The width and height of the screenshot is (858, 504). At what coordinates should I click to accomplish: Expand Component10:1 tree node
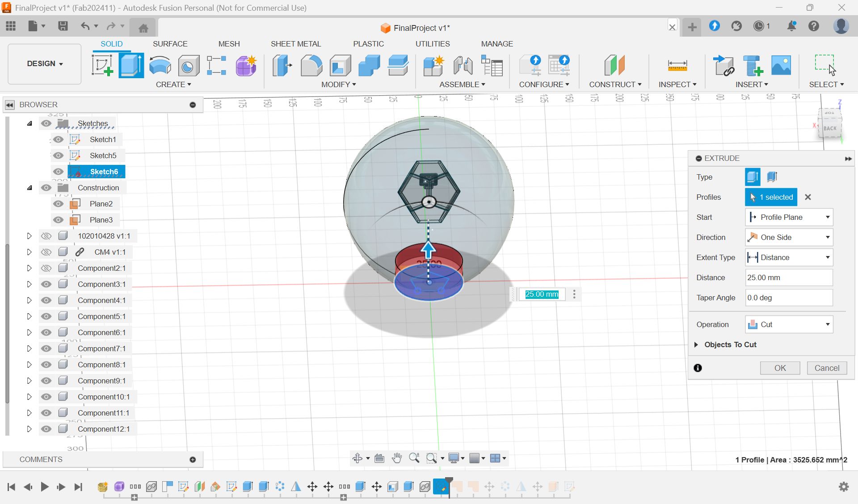(29, 397)
